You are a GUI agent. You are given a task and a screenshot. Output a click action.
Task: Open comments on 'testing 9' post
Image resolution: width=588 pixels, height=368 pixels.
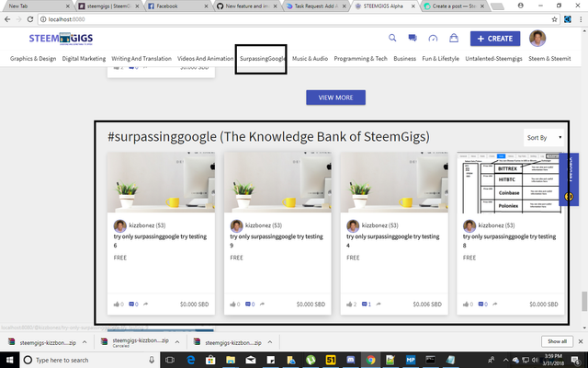[x=247, y=305]
